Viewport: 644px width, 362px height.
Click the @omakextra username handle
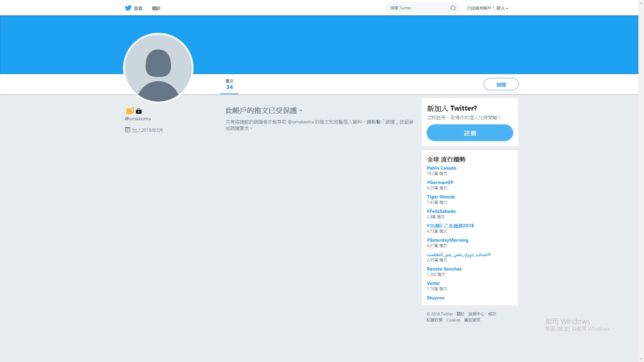(x=138, y=119)
